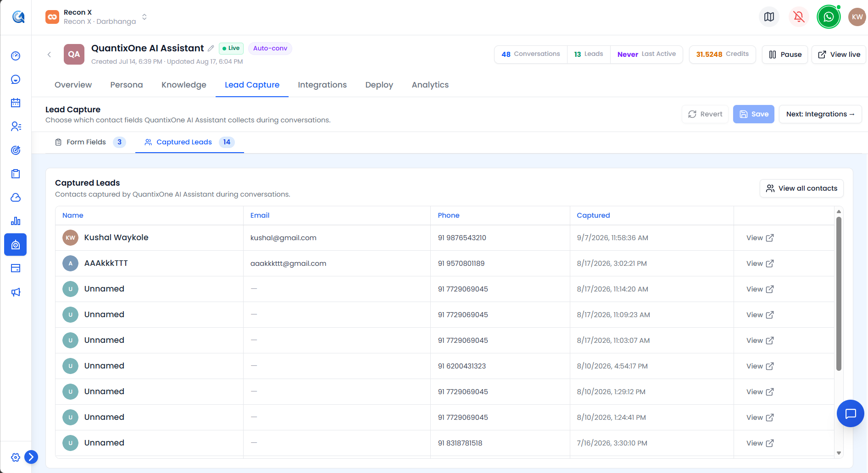Click the Pause button
The width and height of the screenshot is (868, 473).
785,55
